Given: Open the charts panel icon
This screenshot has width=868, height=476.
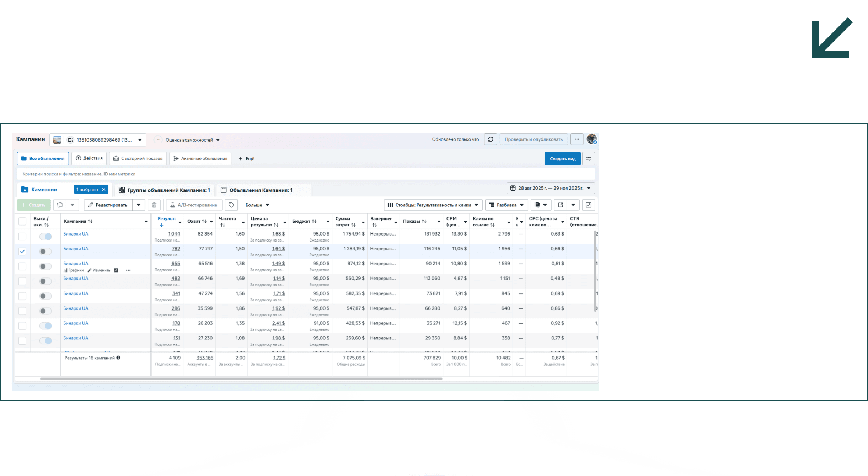Looking at the screenshot, I should [x=589, y=205].
